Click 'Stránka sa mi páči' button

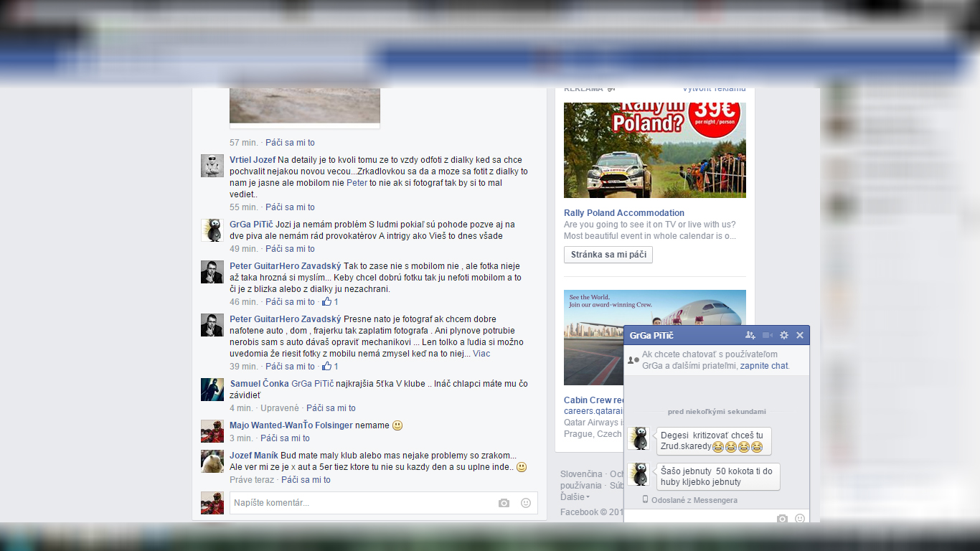point(608,255)
